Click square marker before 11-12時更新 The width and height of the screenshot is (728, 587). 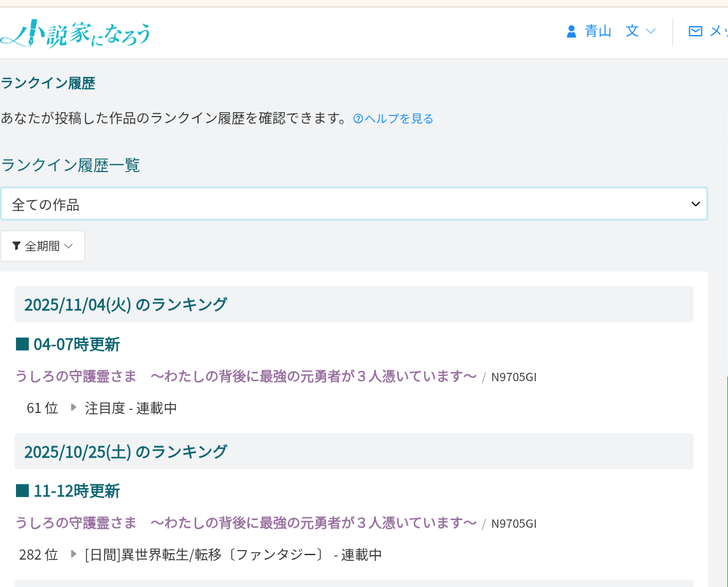(x=22, y=491)
